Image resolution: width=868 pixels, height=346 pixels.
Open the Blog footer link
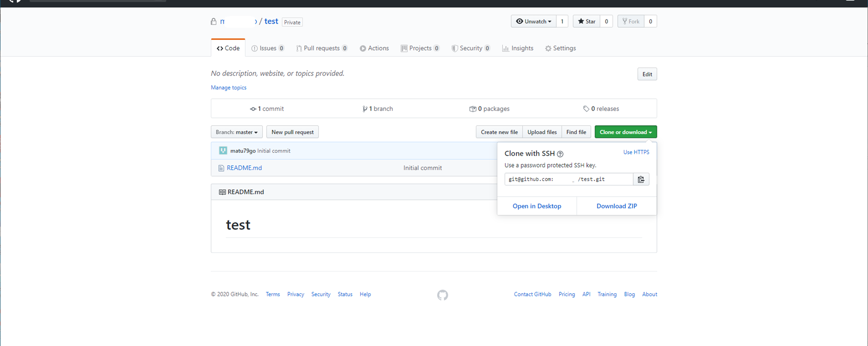click(x=629, y=295)
